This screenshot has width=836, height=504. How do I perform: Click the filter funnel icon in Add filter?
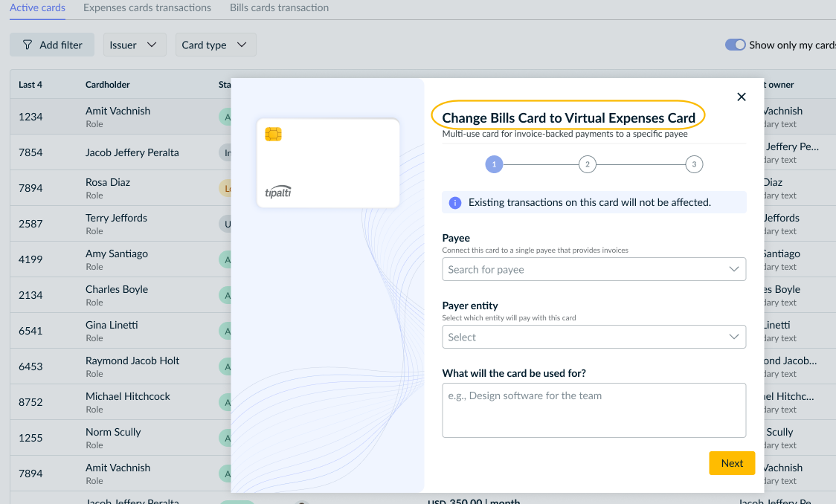coord(28,45)
